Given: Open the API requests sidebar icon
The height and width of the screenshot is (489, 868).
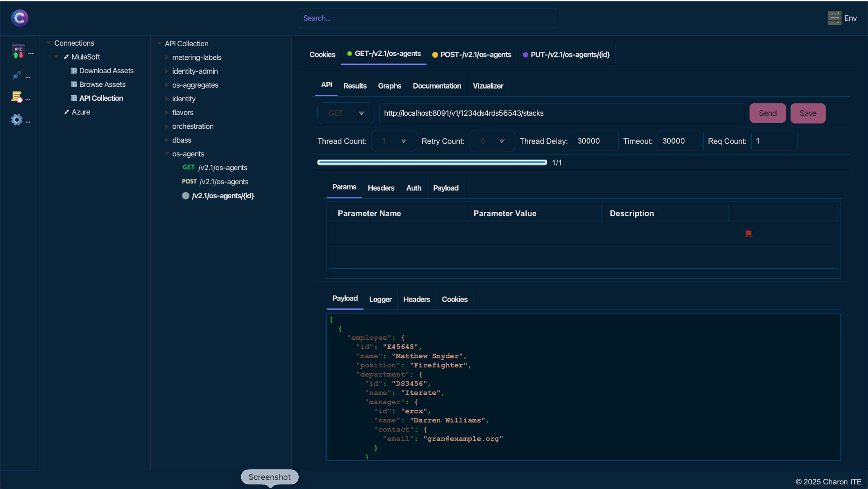Looking at the screenshot, I should point(18,51).
